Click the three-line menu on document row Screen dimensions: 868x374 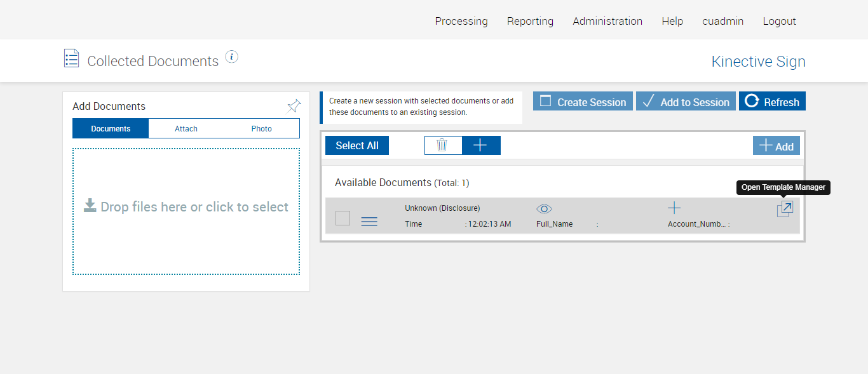[369, 221]
